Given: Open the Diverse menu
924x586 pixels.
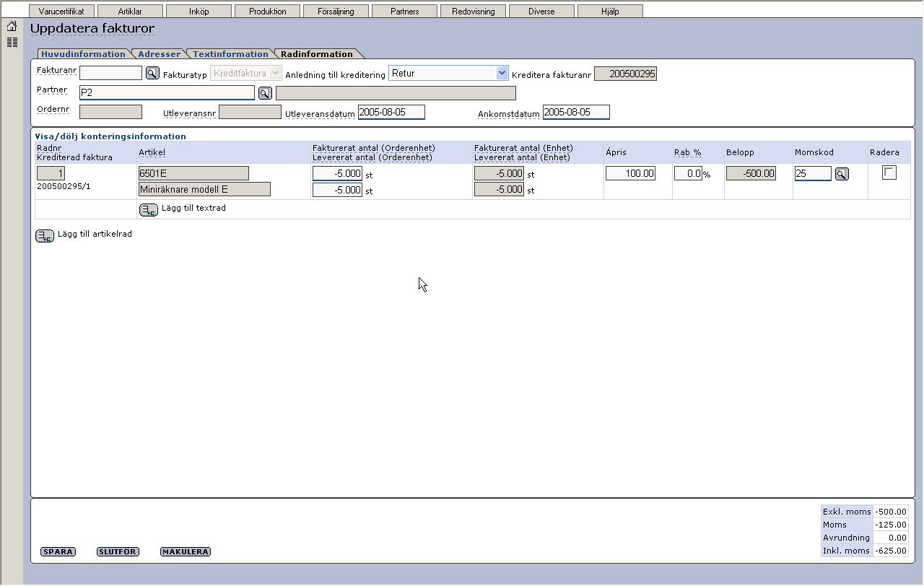Looking at the screenshot, I should [x=541, y=12].
